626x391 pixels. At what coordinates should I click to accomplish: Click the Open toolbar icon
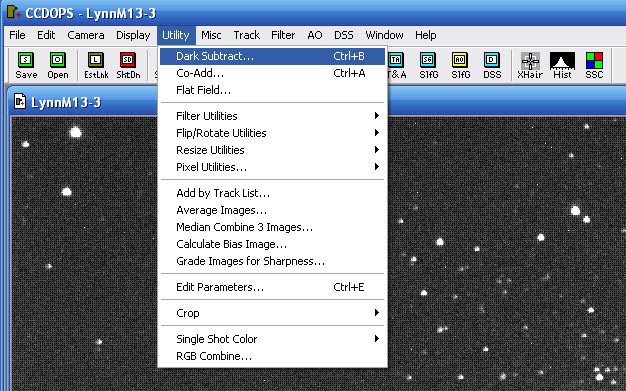[58, 65]
